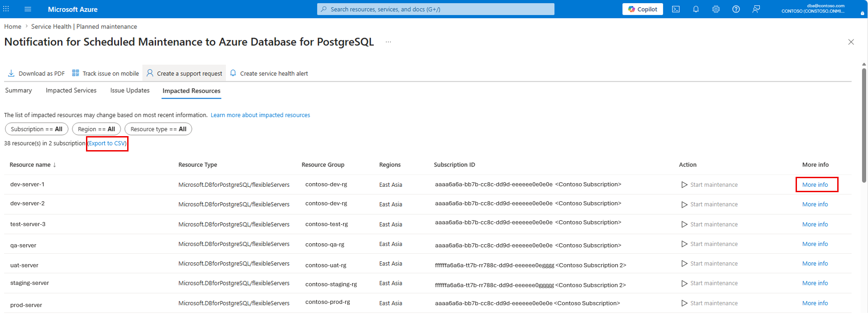Switch to the Impacted Services tab

coord(71,90)
